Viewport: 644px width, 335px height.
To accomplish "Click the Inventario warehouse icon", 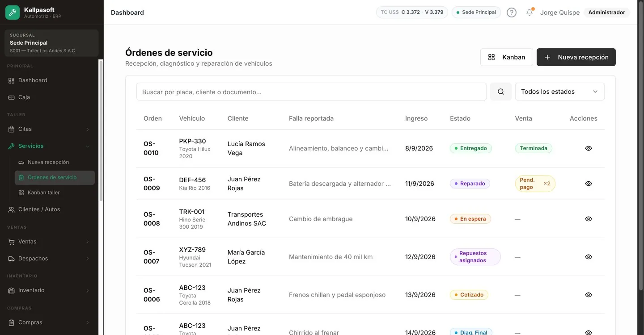I will coord(12,290).
